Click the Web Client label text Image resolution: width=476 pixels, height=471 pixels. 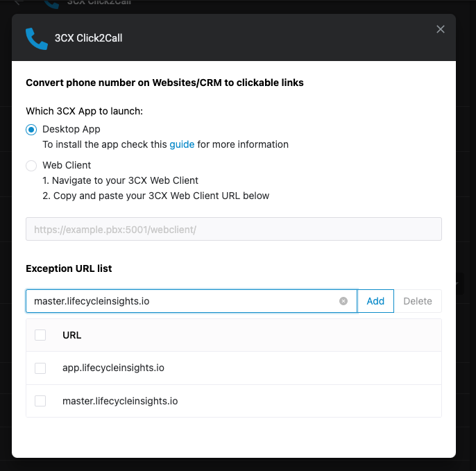[x=67, y=165]
